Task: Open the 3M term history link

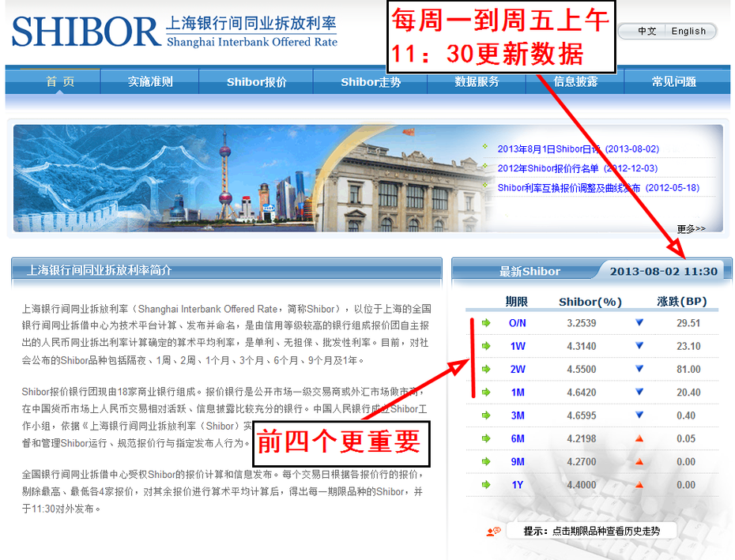Action: pyautogui.click(x=518, y=415)
